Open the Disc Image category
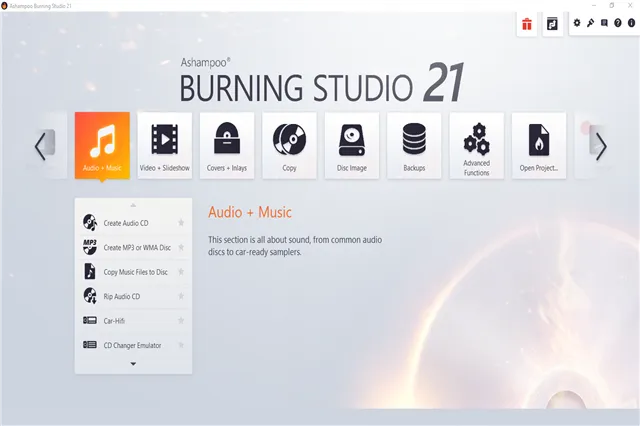The image size is (640, 426). point(352,146)
